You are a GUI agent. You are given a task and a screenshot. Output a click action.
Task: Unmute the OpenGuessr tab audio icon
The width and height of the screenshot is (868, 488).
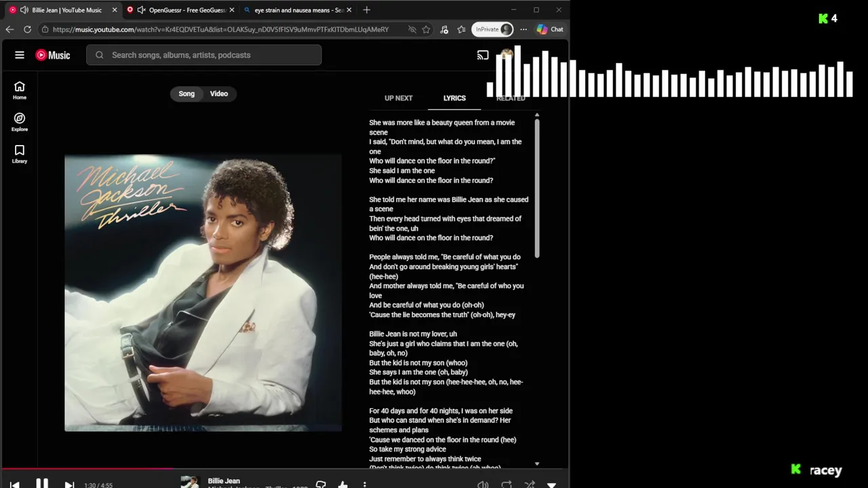tap(141, 10)
